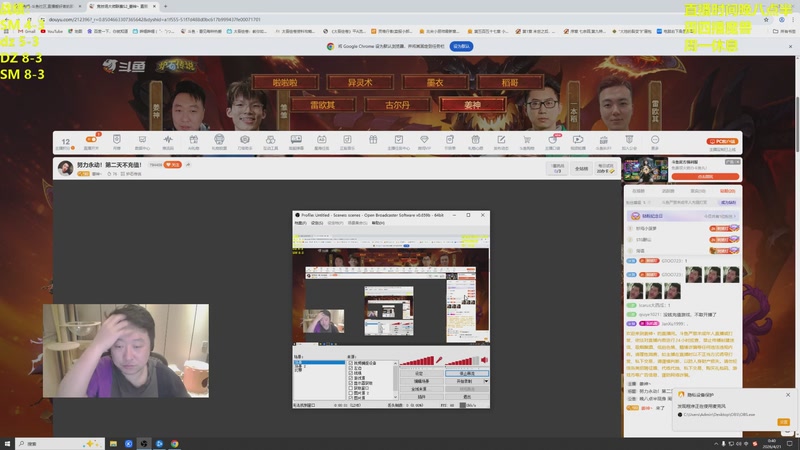800x450 pixels.
Task: Toggle 视频捕捉设备 source checkbox in OBS
Action: [351, 363]
